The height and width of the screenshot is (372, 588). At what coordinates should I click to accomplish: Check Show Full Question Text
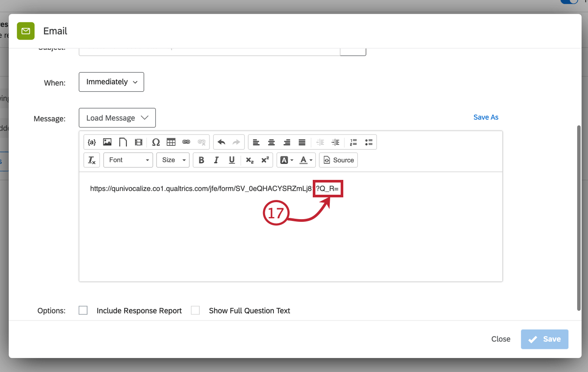click(x=195, y=310)
